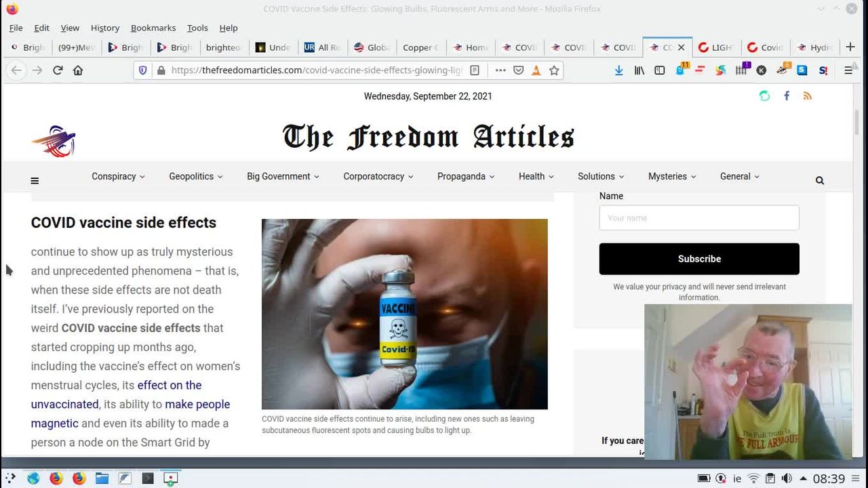Expand the Big Government dropdown
868x488 pixels.
point(283,176)
